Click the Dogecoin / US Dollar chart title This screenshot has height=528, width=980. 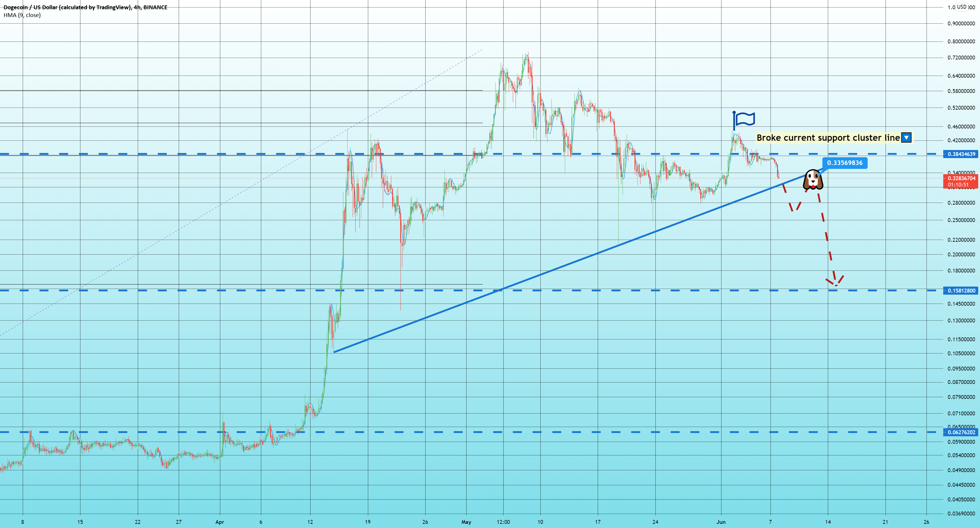tap(85, 7)
